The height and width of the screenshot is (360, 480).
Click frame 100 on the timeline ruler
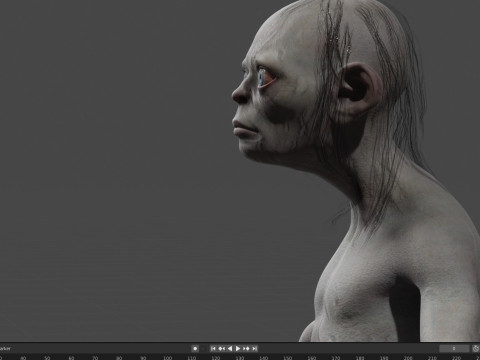click(168, 358)
